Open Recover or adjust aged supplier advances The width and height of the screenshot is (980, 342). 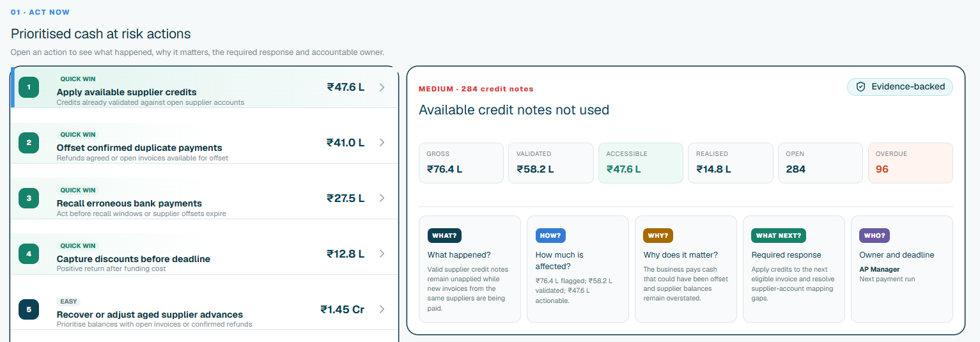[205, 309]
